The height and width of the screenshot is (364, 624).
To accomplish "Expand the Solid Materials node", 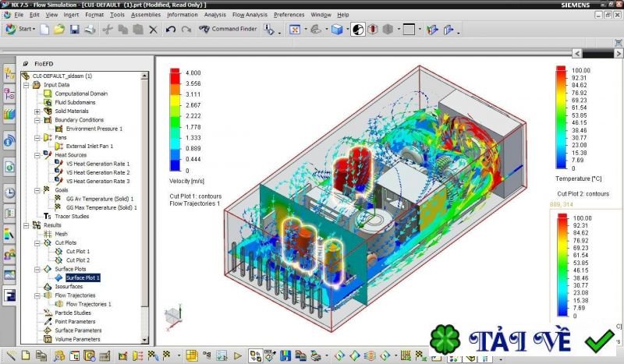I will click(x=37, y=111).
